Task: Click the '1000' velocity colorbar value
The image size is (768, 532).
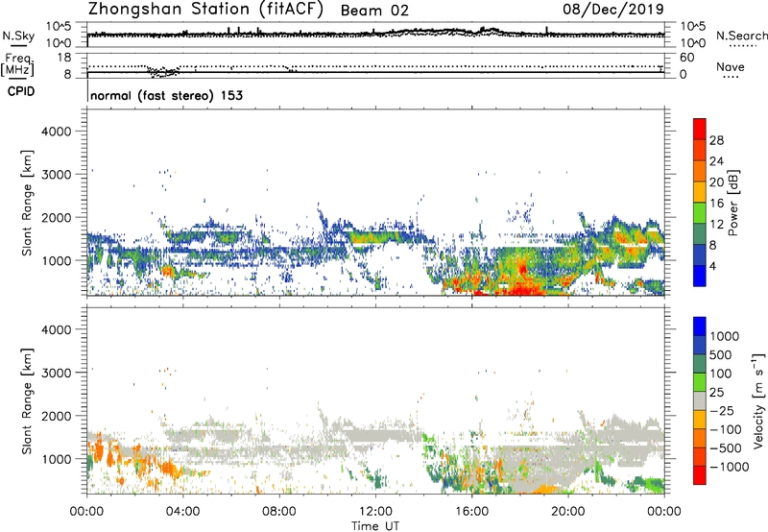Action: tap(725, 336)
